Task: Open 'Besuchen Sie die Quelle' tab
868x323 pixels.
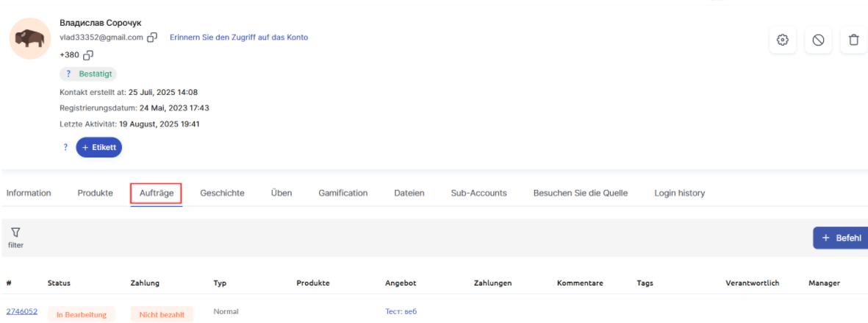Action: (581, 193)
